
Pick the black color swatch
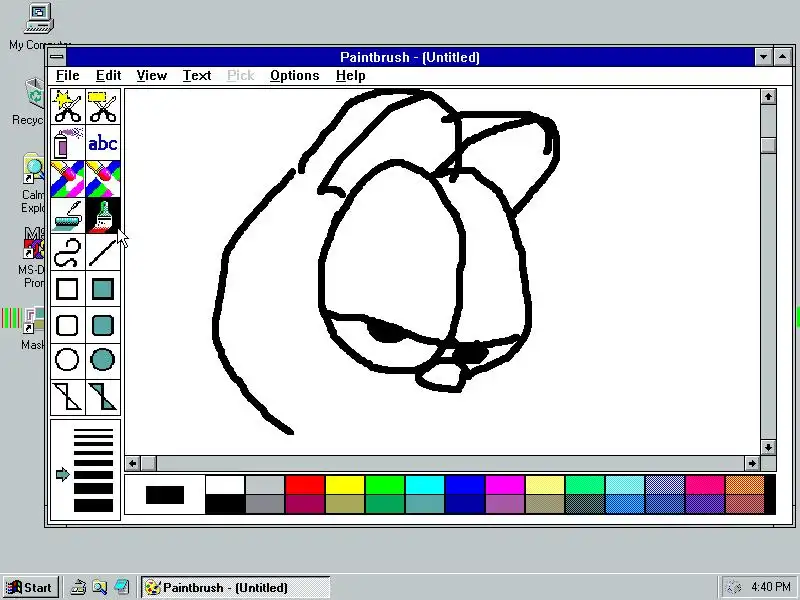225,504
